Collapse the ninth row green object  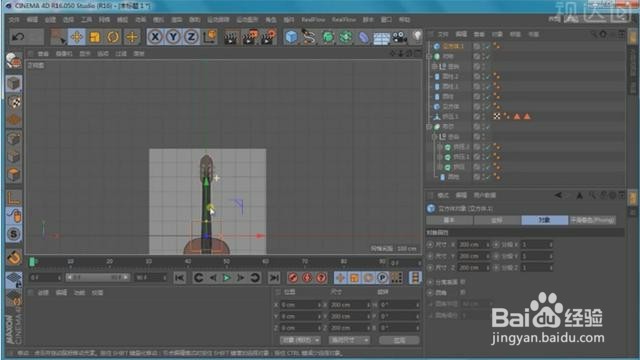429,127
